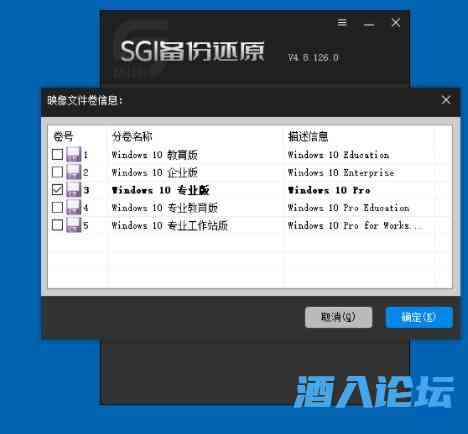Click the volume 5 disk icon

(74, 225)
